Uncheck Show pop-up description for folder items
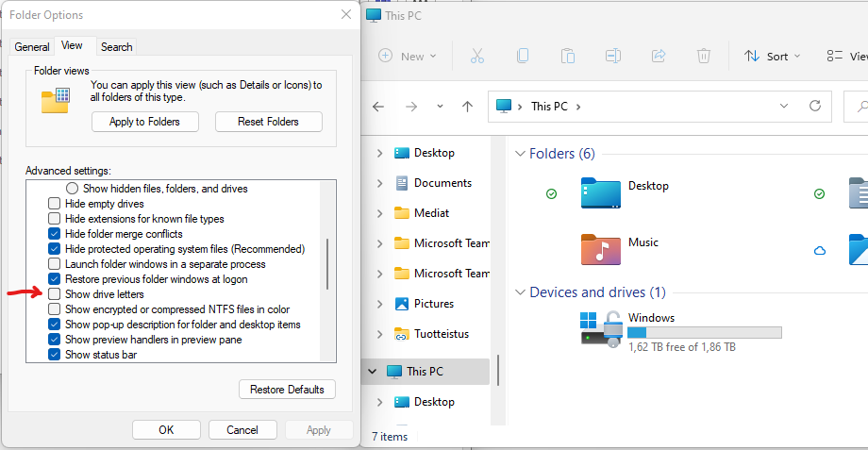The image size is (868, 450). (x=55, y=325)
